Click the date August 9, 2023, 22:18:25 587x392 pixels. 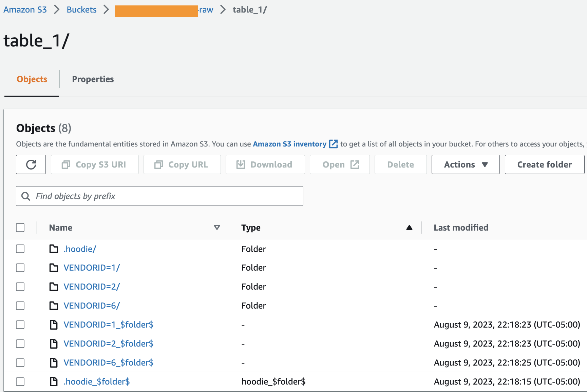pyautogui.click(x=507, y=363)
